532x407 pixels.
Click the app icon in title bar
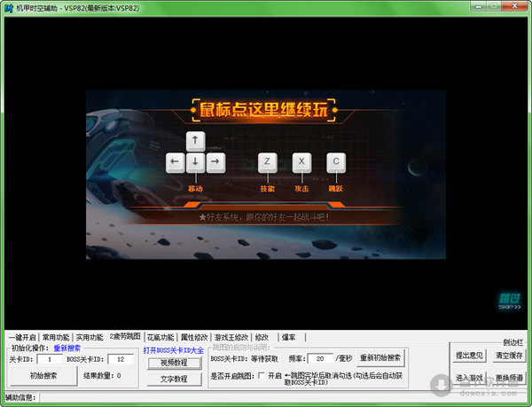pos(9,8)
